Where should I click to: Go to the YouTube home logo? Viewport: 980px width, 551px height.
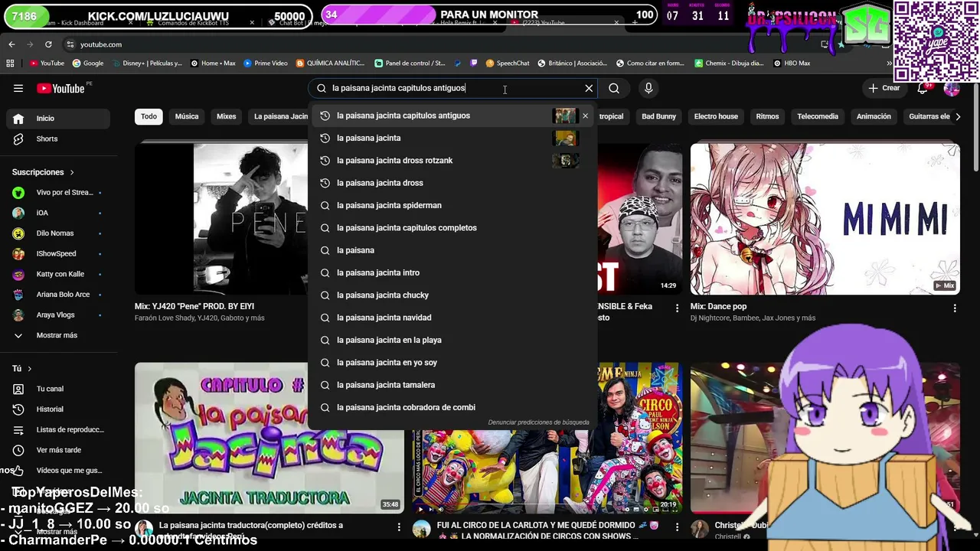coord(61,88)
